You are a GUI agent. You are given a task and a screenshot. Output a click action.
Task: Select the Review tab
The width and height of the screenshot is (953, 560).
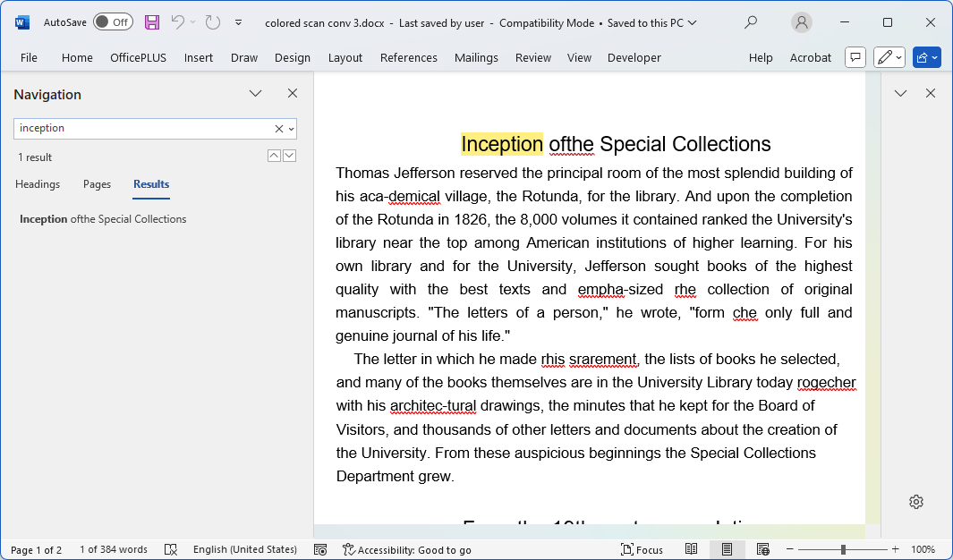[x=533, y=58]
